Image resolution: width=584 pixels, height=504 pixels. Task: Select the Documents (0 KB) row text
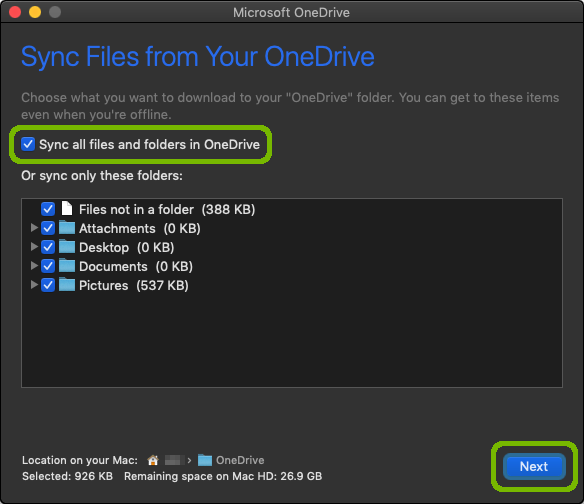[x=136, y=266]
